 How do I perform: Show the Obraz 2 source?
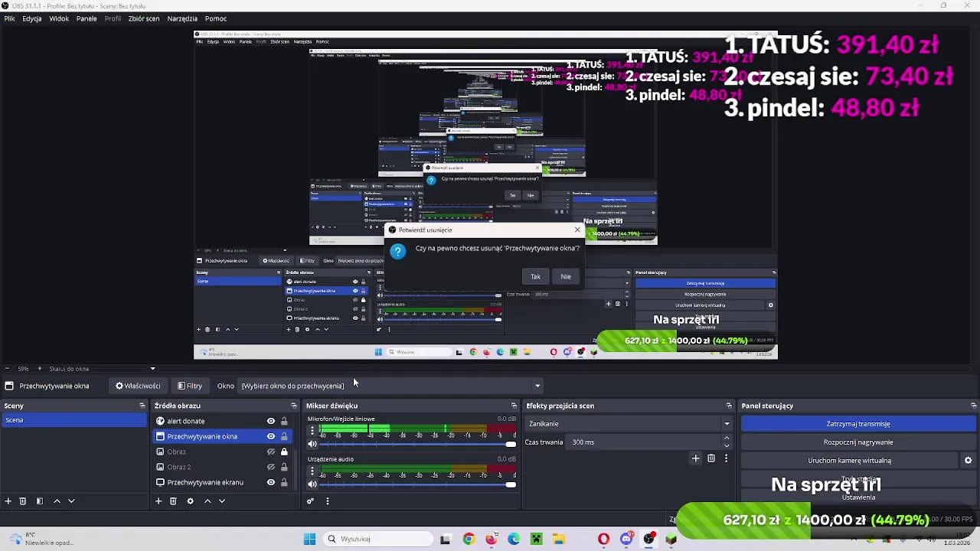click(270, 467)
